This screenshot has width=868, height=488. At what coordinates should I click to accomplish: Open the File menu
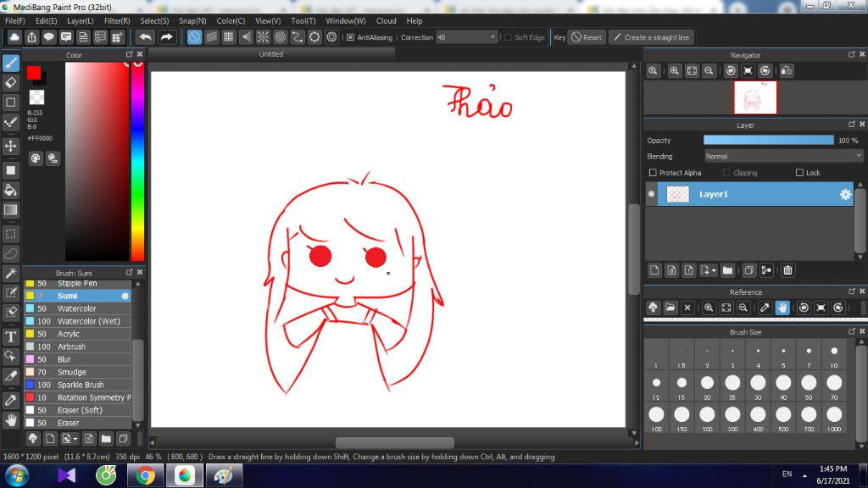(x=15, y=20)
